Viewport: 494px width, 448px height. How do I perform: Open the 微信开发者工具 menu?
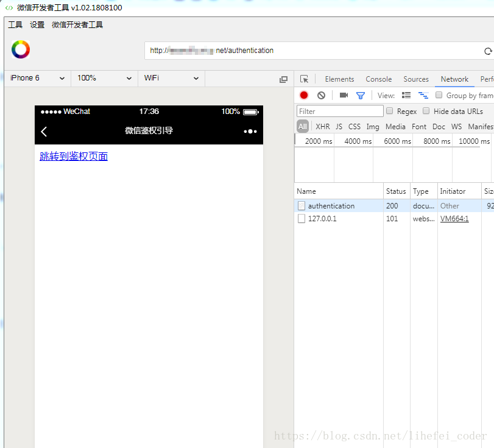(x=77, y=25)
